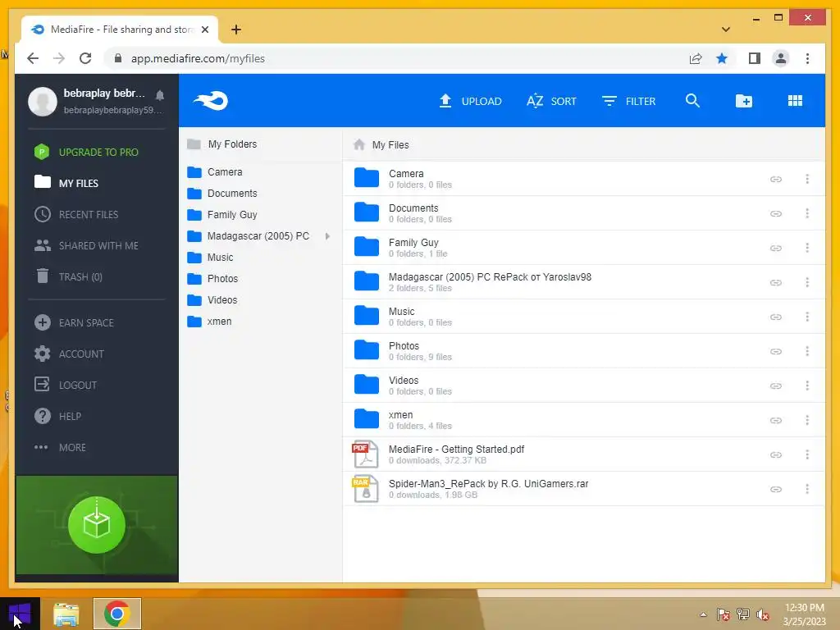Image resolution: width=840 pixels, height=630 pixels.
Task: Open more options for Getting Started.pdf
Action: click(807, 454)
